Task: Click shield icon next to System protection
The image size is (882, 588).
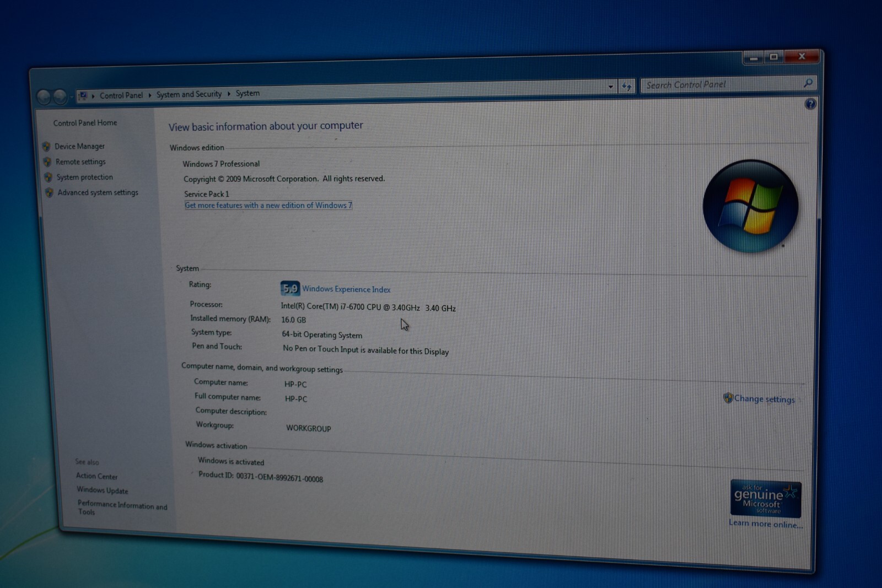Action: coord(48,177)
